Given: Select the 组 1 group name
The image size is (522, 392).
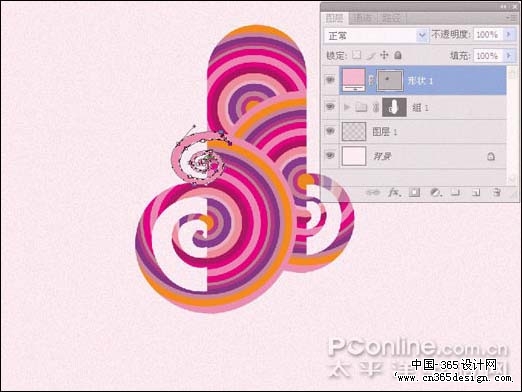Looking at the screenshot, I should coord(421,108).
